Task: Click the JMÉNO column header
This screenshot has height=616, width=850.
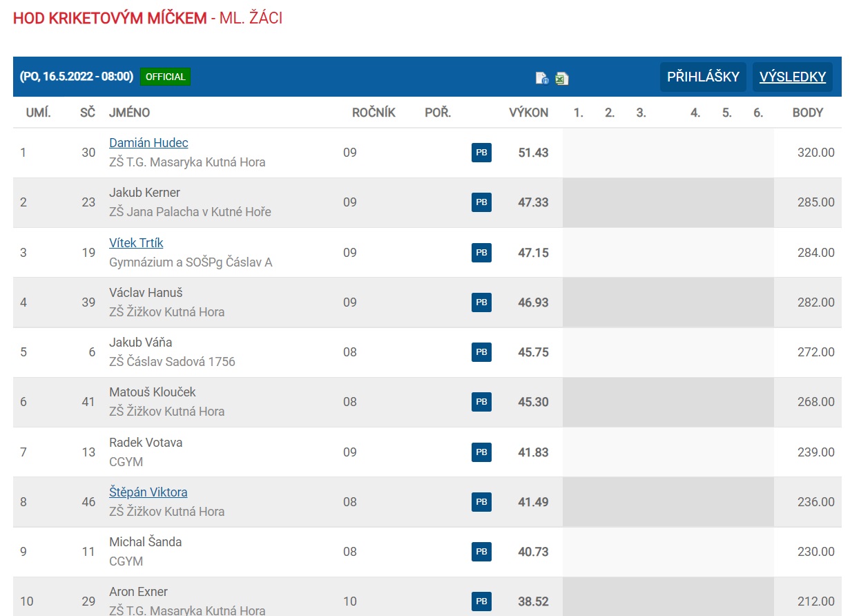Action: coord(129,113)
